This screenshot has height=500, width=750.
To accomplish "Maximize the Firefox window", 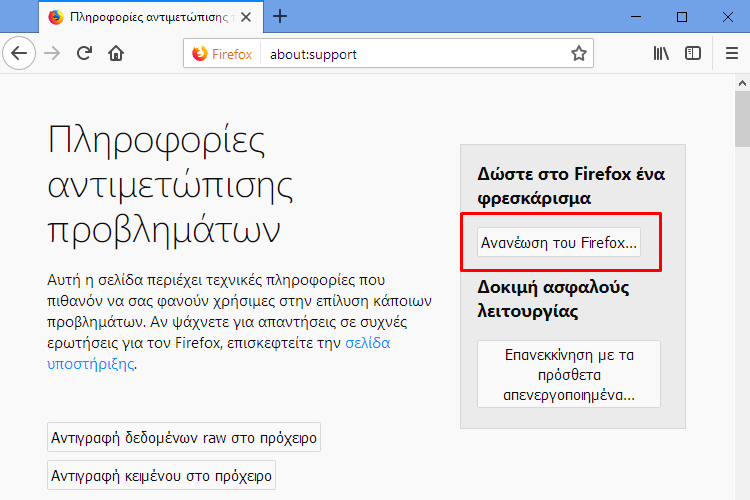I will point(682,17).
